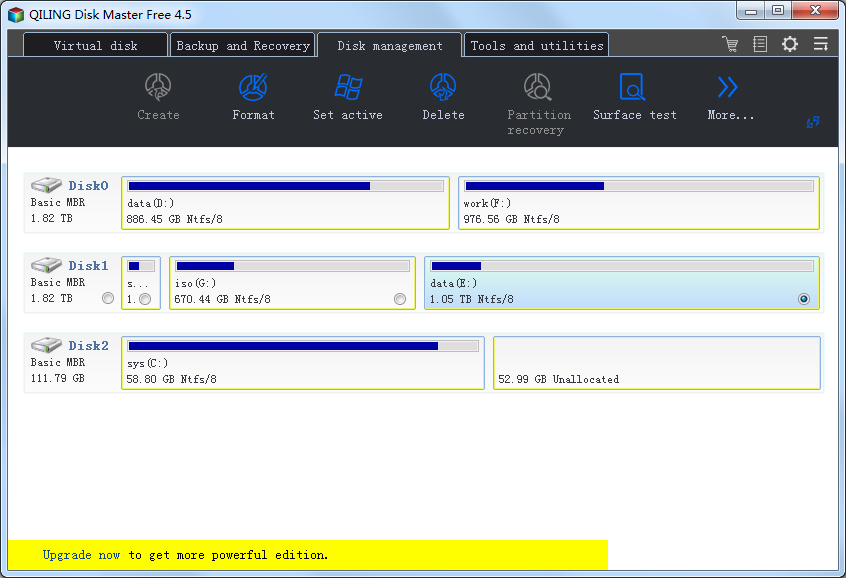Select the iso(G:) partition radio button
The width and height of the screenshot is (846, 578).
pyautogui.click(x=400, y=299)
